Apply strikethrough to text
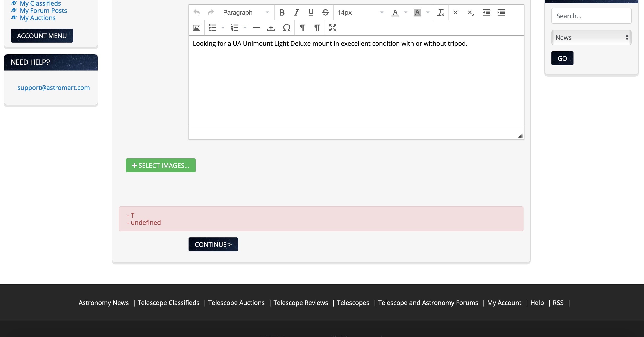 (x=325, y=12)
